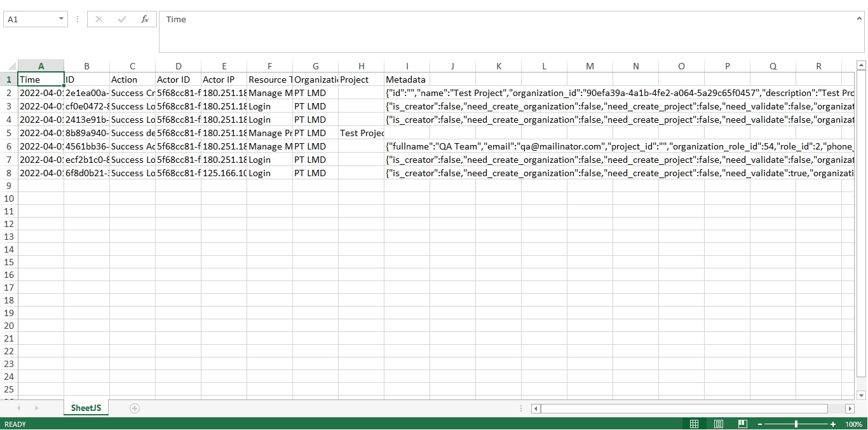
Task: Click the zoom in plus icon
Action: pos(833,424)
